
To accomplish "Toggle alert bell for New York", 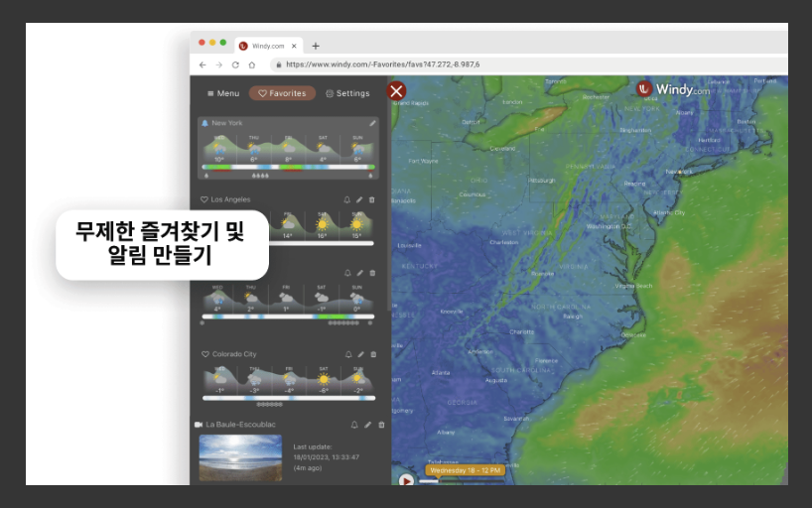I will tap(204, 123).
